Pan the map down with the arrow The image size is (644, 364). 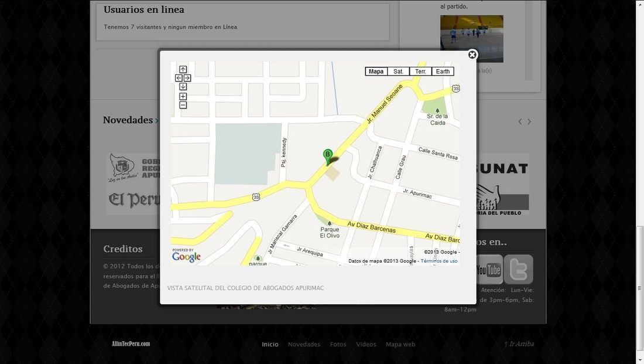click(x=183, y=86)
